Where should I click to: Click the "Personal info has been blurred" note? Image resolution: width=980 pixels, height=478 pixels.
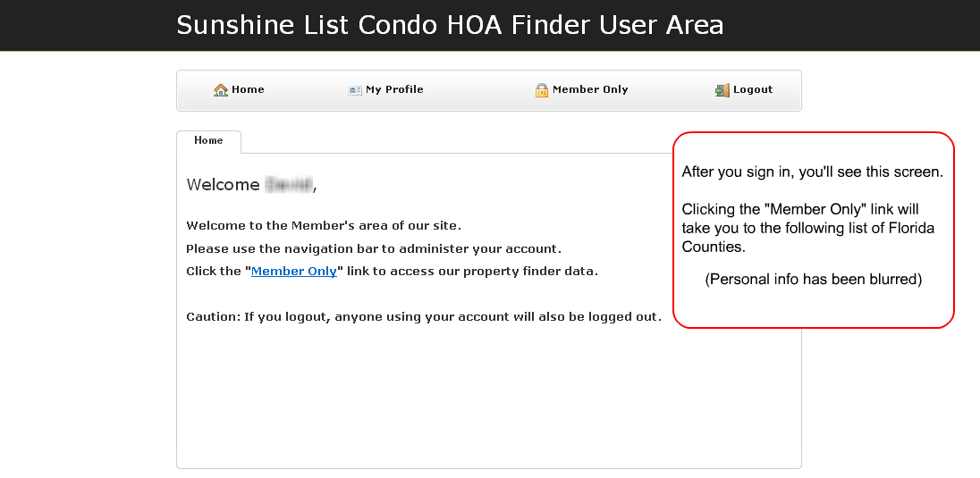pyautogui.click(x=813, y=280)
